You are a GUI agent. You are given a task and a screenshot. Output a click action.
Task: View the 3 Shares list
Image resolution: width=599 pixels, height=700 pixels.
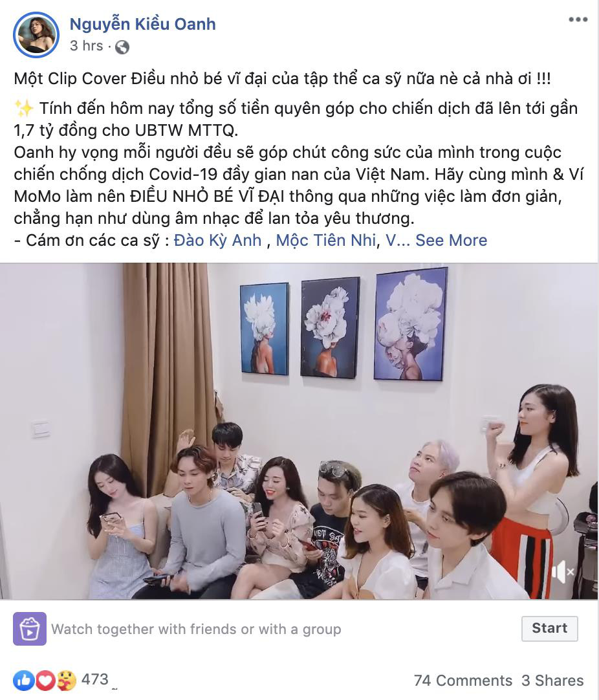[552, 681]
